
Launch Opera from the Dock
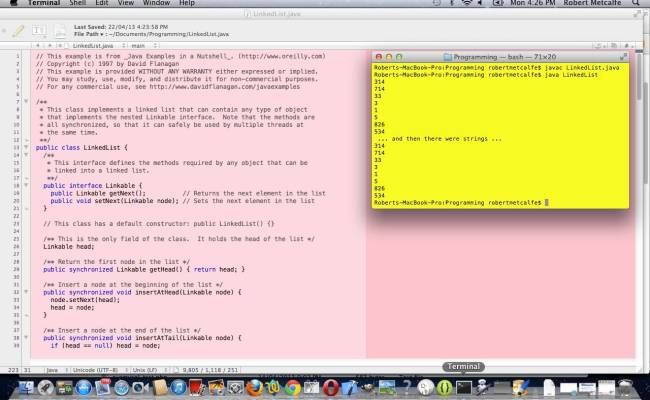pos(330,388)
